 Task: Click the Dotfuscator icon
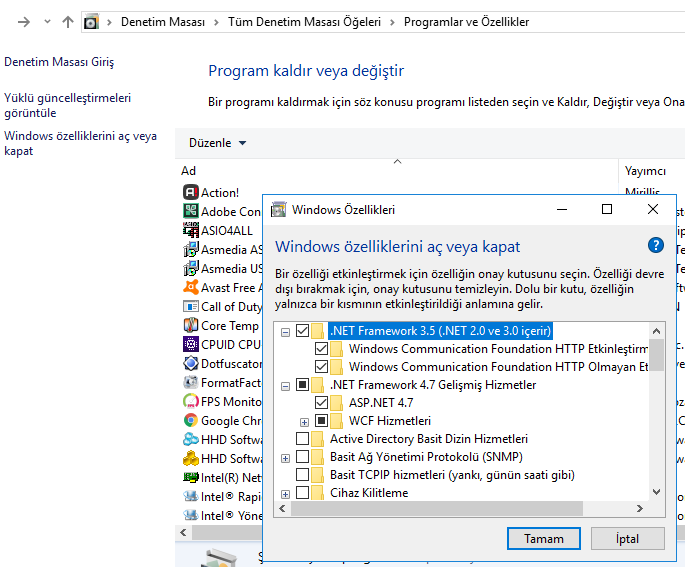pos(190,363)
